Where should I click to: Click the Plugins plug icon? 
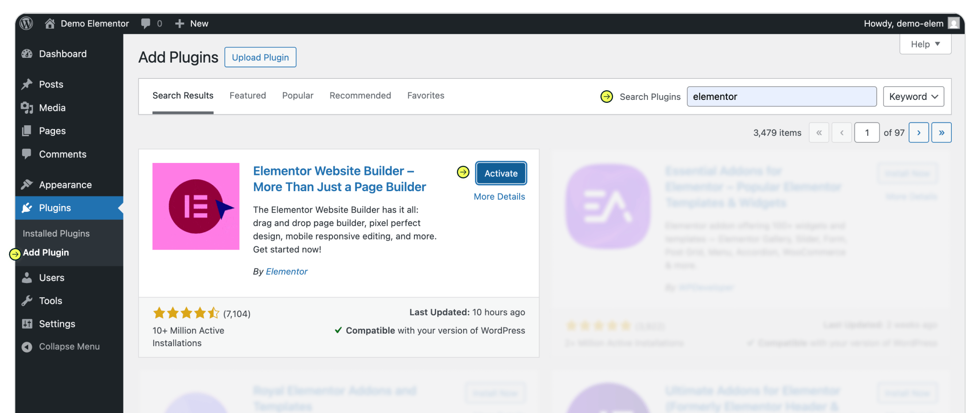pos(27,208)
